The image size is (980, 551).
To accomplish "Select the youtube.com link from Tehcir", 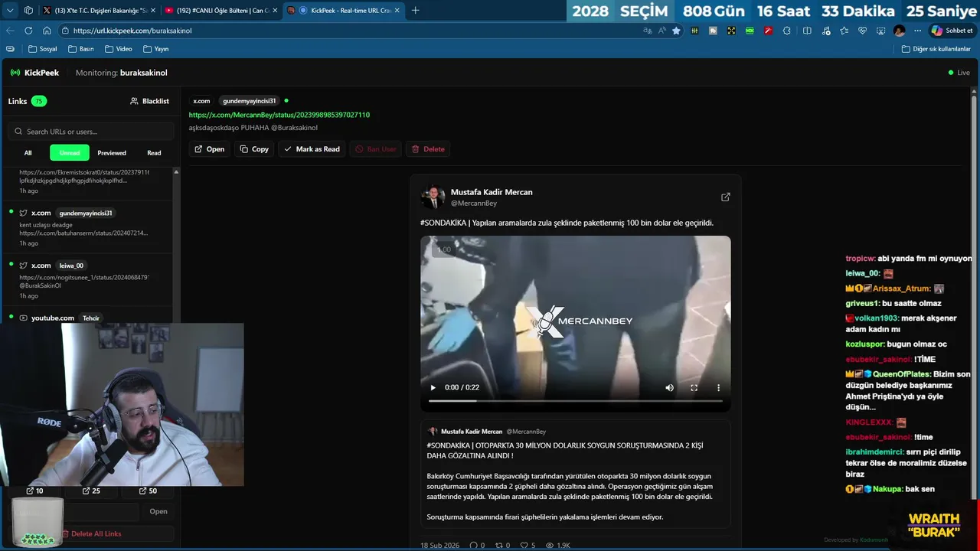I will 87,317.
